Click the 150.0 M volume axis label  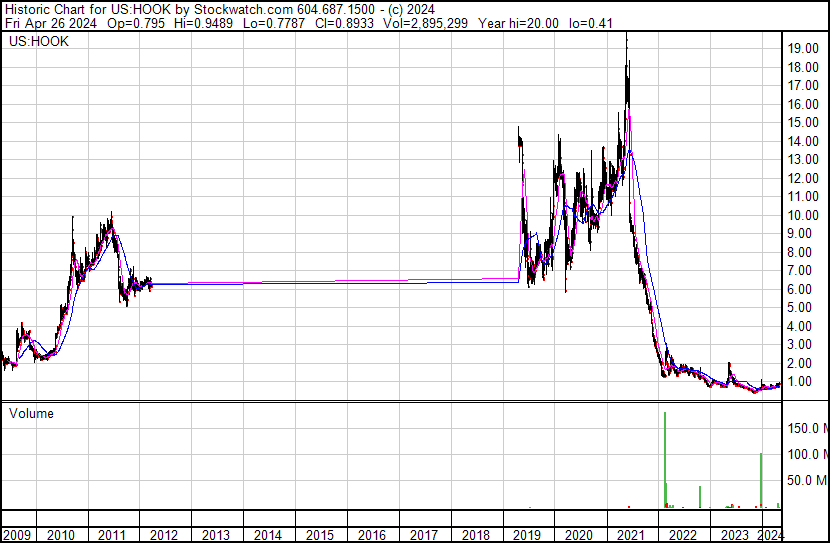coord(806,429)
